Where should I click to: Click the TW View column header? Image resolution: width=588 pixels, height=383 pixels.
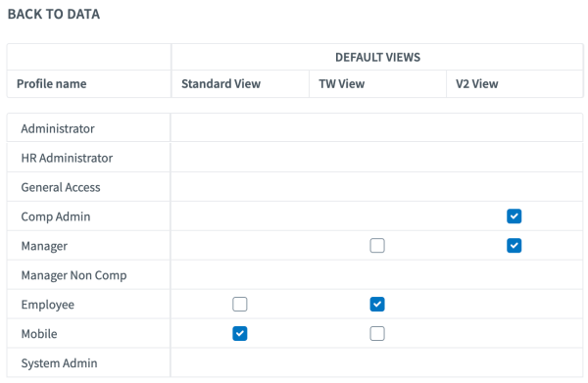(342, 83)
